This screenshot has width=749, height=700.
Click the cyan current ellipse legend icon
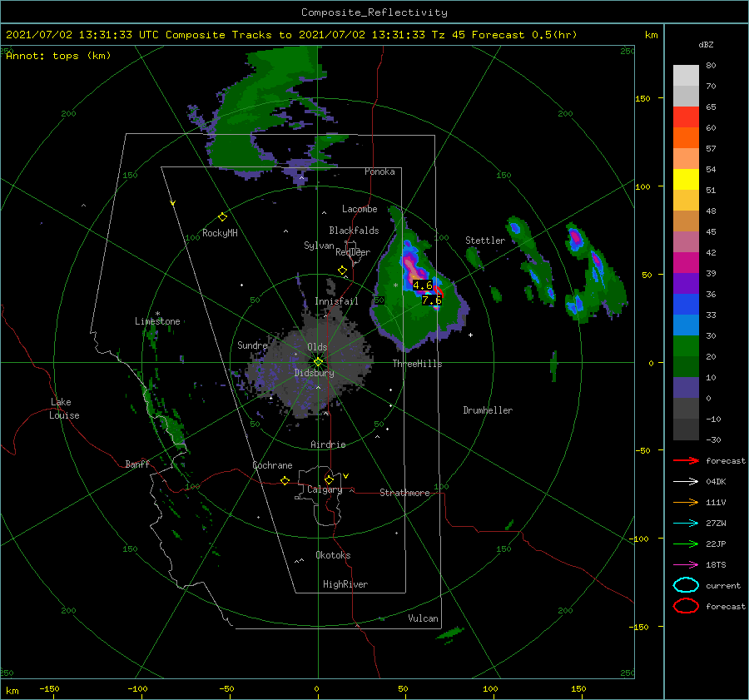686,585
